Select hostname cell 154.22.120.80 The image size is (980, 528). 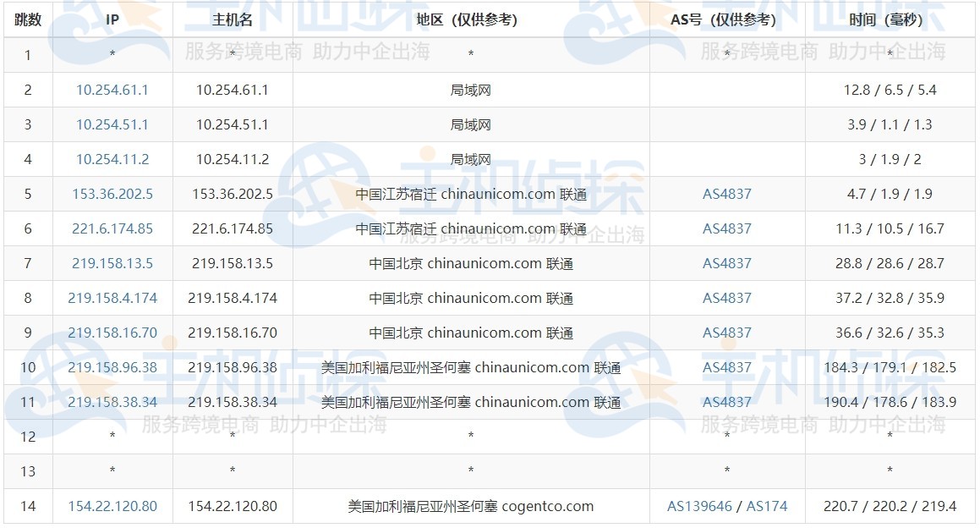[x=233, y=506]
